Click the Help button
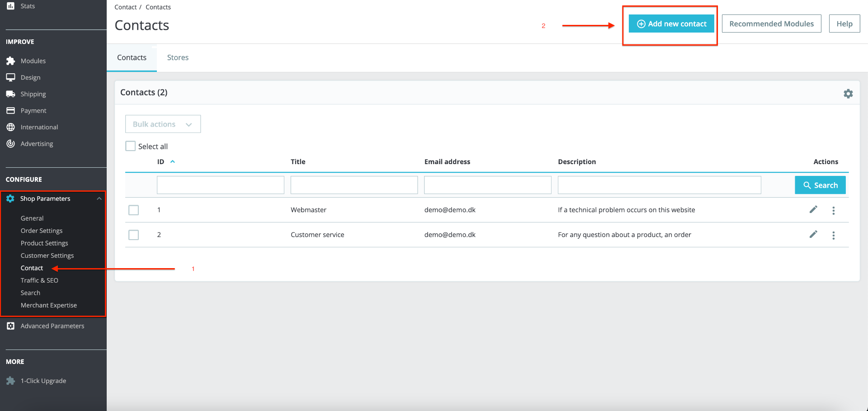Viewport: 868px width, 411px height. pos(844,24)
